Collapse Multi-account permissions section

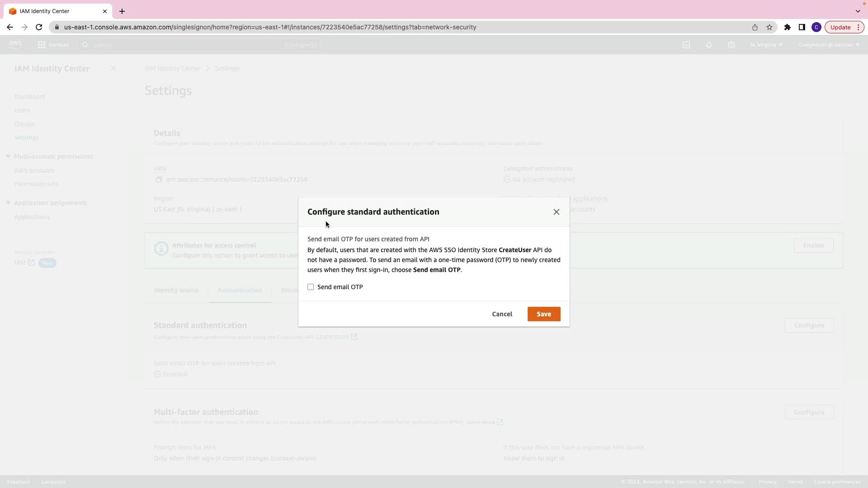pyautogui.click(x=8, y=156)
